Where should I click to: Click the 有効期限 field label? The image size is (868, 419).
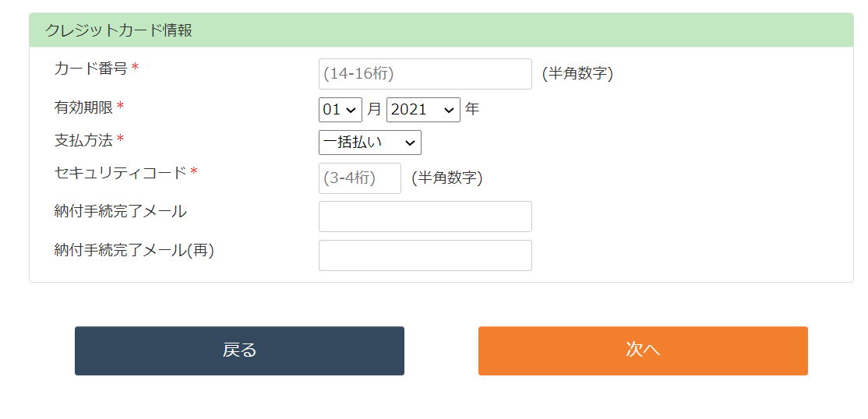click(83, 107)
